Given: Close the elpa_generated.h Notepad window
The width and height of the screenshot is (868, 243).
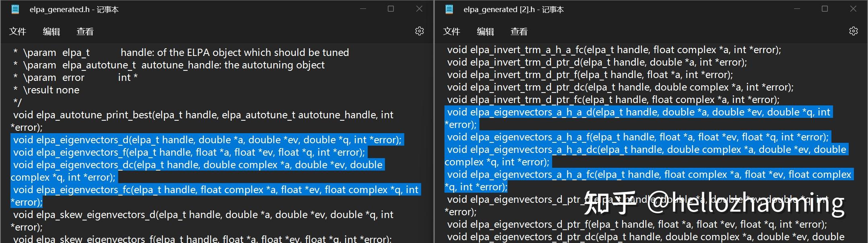Looking at the screenshot, I should 419,9.
